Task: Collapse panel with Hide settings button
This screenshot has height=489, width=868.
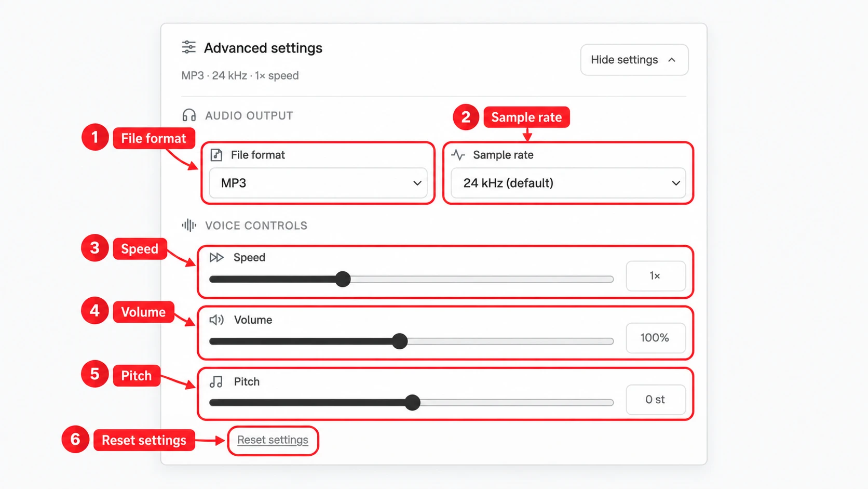Action: coord(634,60)
